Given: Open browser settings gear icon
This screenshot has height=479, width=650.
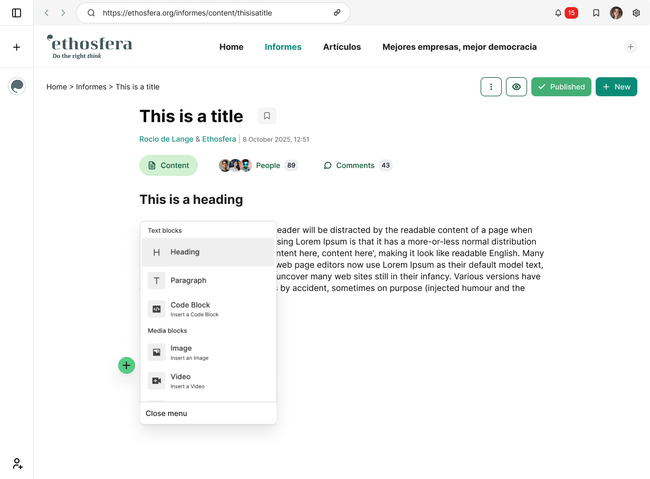Looking at the screenshot, I should (x=636, y=13).
